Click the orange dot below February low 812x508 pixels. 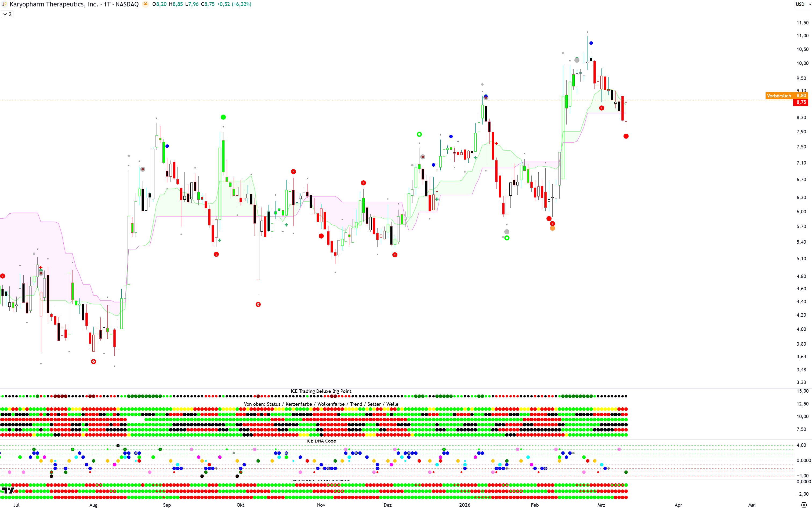point(553,228)
